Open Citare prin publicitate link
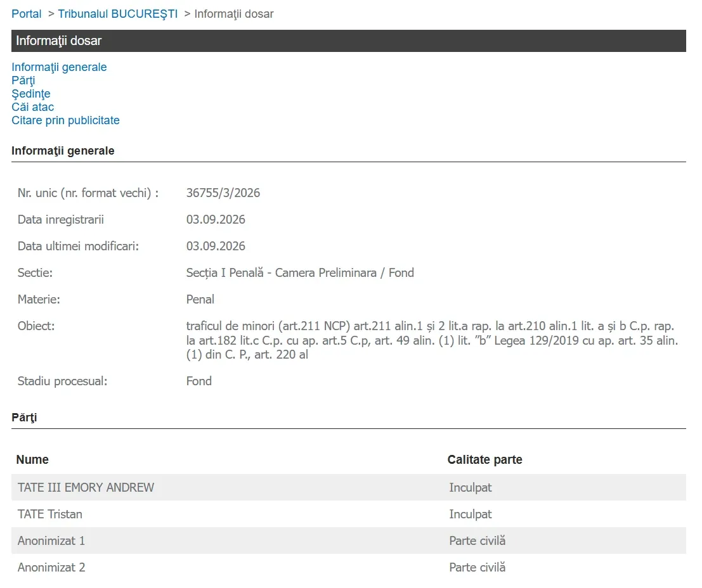This screenshot has width=702, height=588. click(x=65, y=120)
